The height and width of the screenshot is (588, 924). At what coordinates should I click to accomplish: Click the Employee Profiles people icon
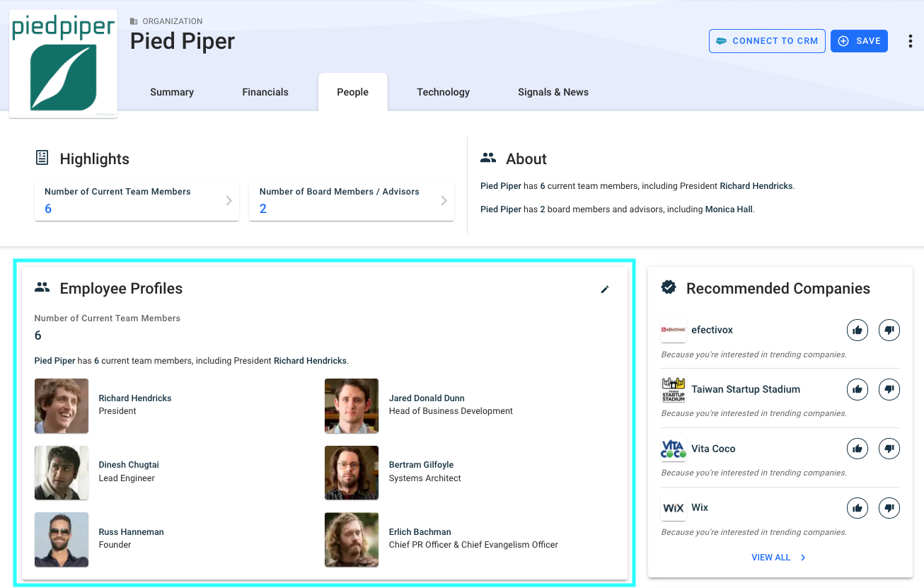(x=42, y=288)
